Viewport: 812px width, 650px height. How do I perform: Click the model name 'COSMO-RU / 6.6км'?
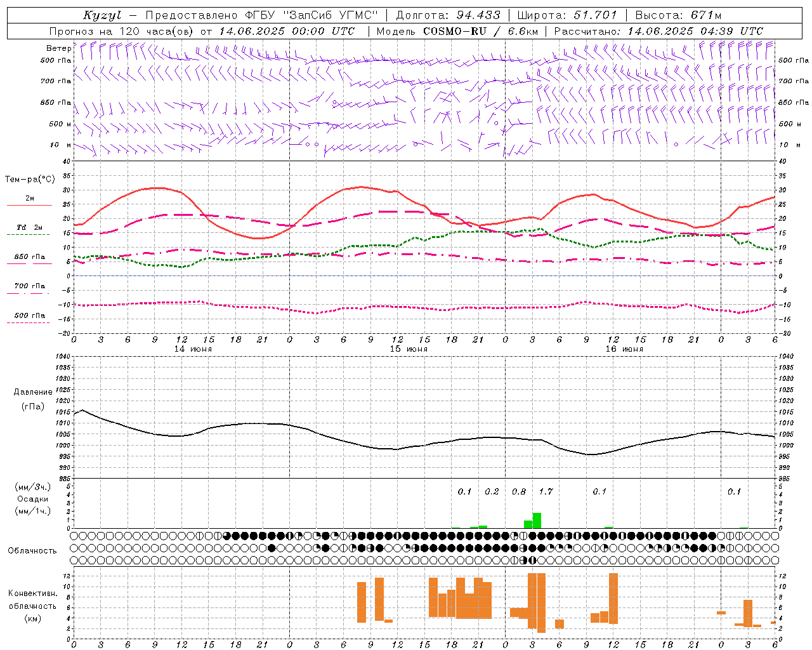click(480, 31)
